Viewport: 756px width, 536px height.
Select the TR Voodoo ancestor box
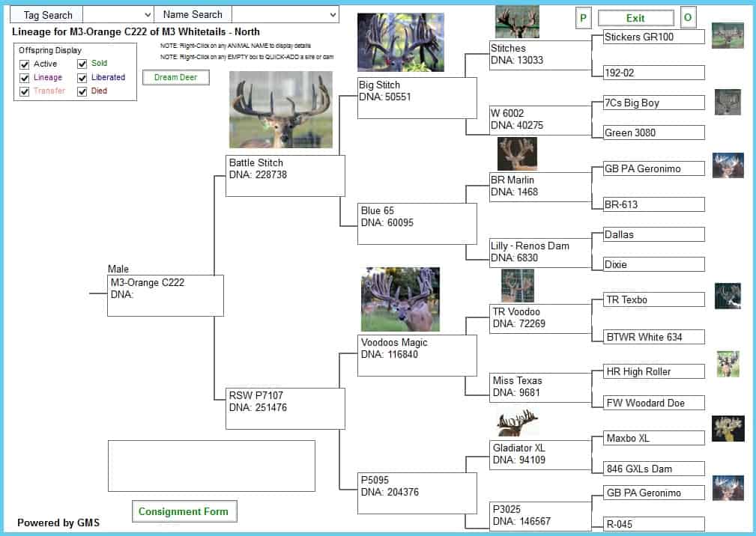click(539, 318)
